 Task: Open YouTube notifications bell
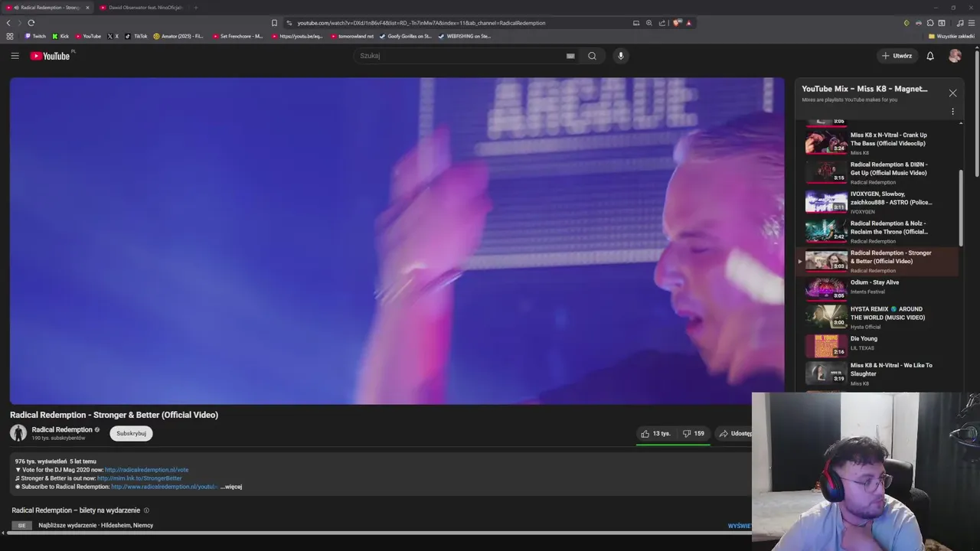click(x=930, y=56)
